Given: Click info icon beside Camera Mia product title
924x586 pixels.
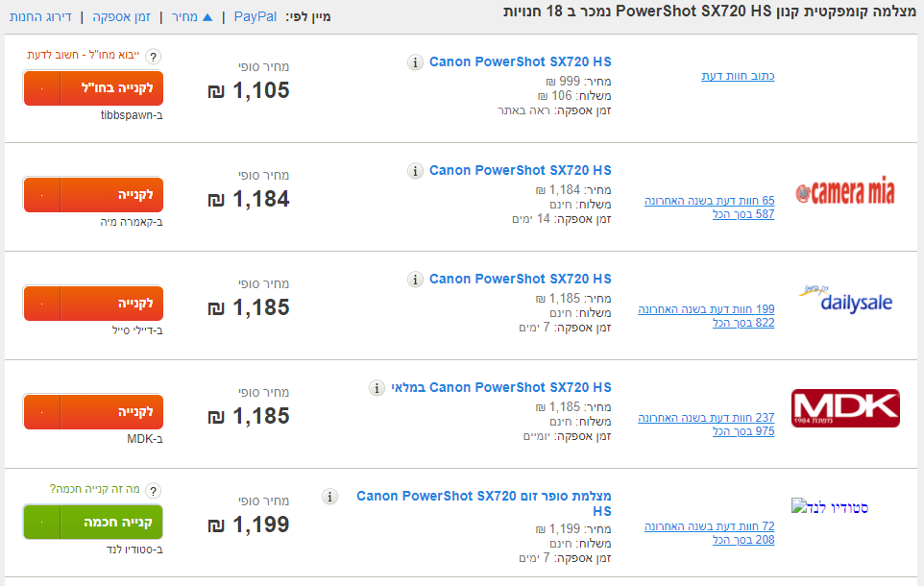Looking at the screenshot, I should [x=415, y=171].
